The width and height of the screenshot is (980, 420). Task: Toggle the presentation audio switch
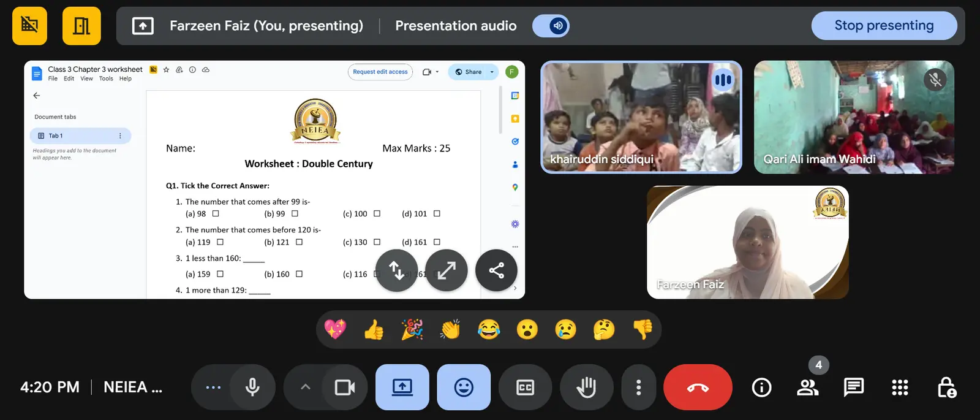tap(551, 26)
